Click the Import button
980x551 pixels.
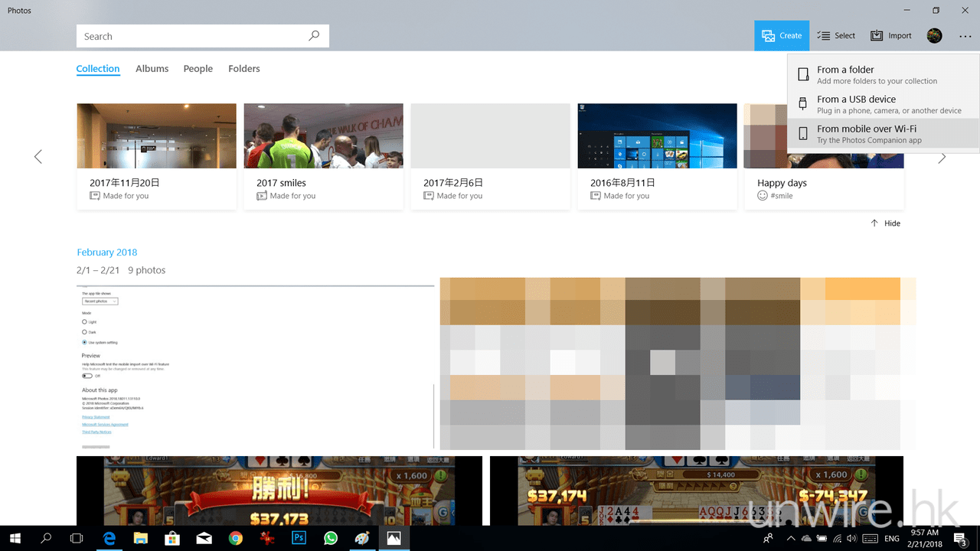pos(891,36)
